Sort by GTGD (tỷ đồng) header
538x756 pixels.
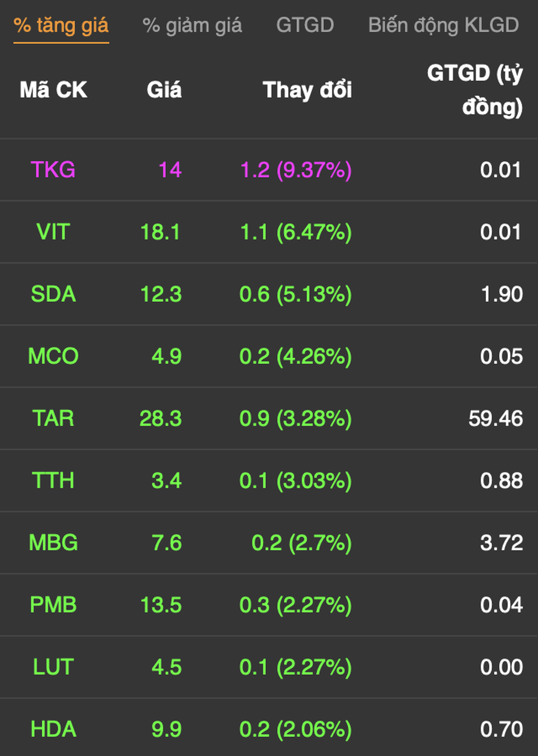click(475, 90)
